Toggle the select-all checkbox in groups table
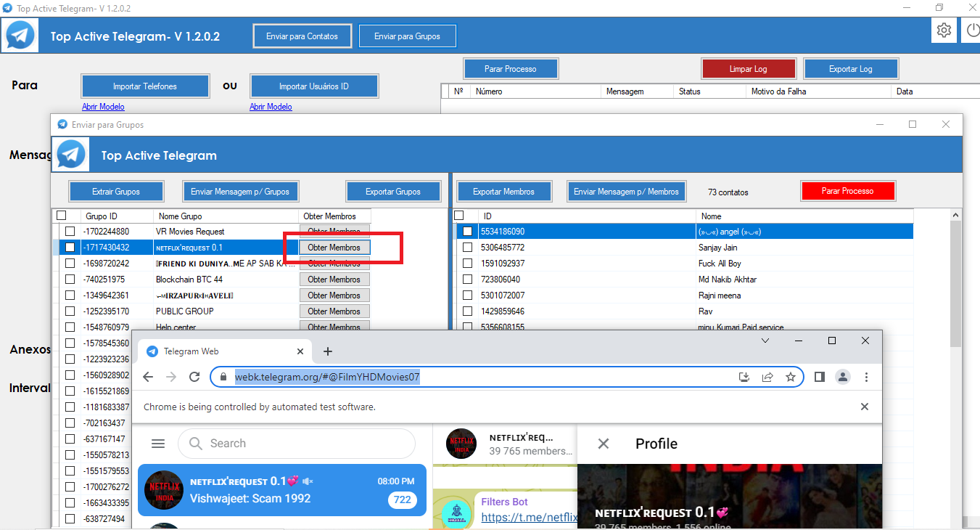This screenshot has height=530, width=980. pos(62,216)
